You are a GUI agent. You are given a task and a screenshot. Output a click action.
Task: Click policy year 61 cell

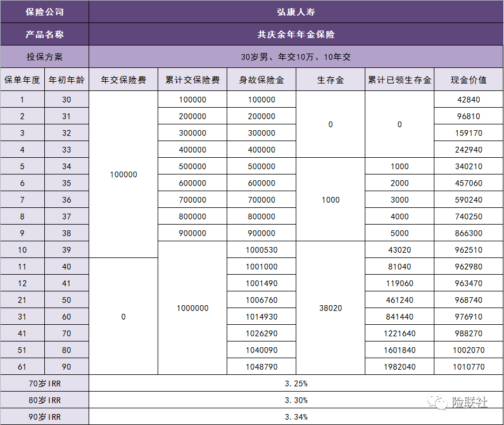tap(22, 367)
